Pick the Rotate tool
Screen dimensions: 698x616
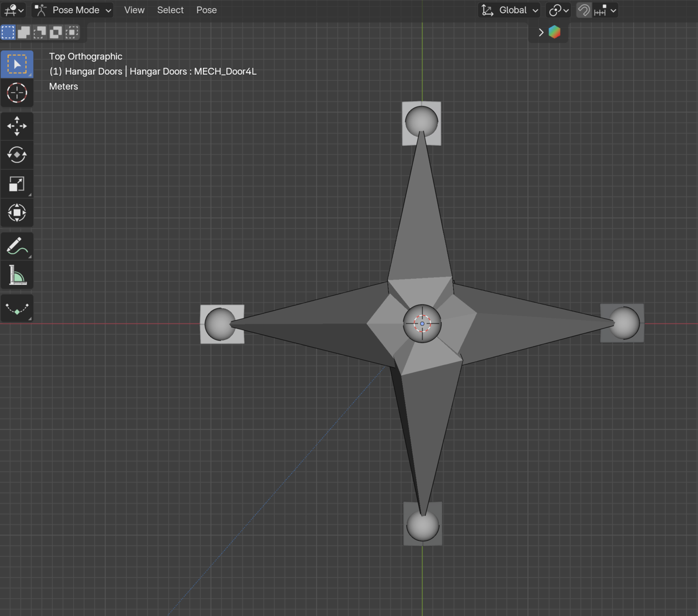pos(17,155)
